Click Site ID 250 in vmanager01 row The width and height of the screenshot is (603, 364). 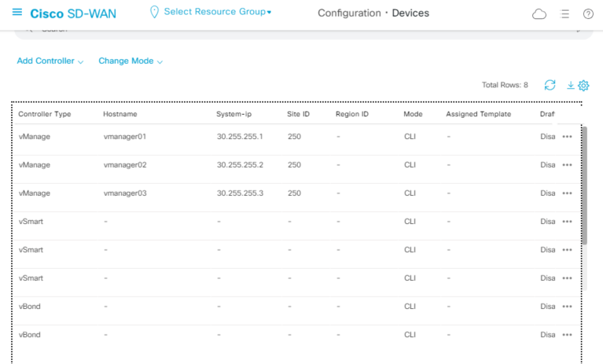click(x=294, y=137)
